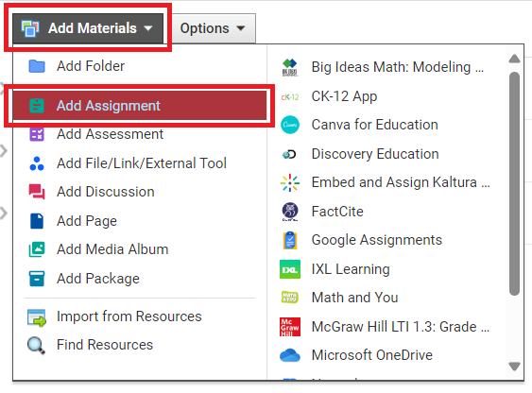532x393 pixels.
Task: Click the IXL Learning green logo icon
Action: tap(290, 269)
